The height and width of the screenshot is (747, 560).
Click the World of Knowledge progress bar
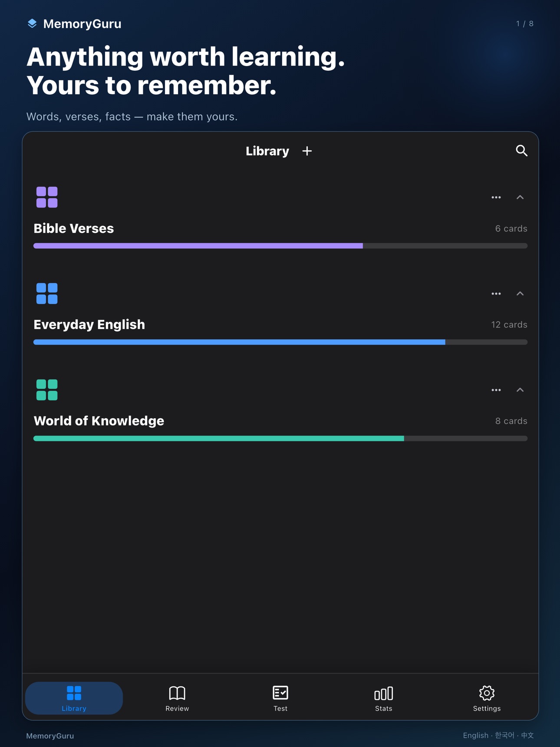pos(280,439)
